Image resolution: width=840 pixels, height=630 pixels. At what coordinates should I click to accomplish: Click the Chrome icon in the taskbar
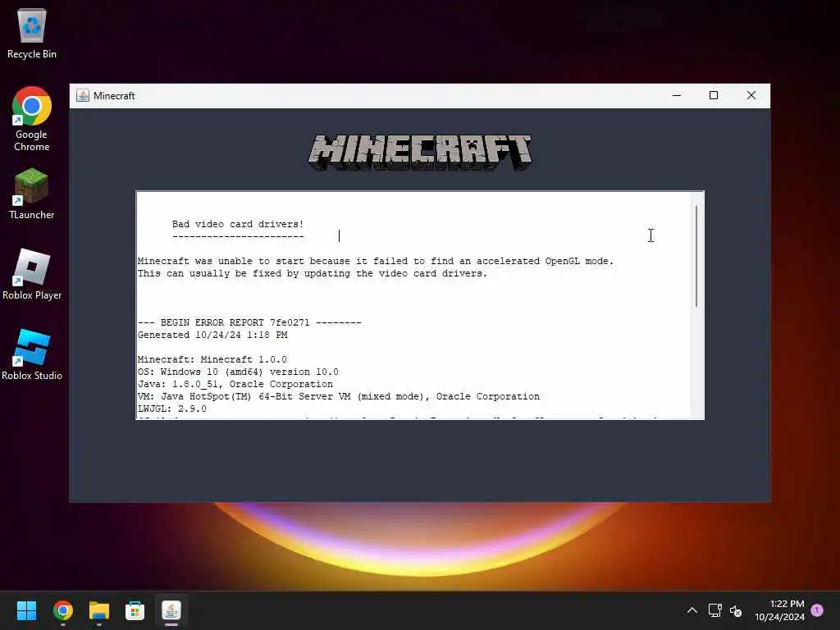coord(63,610)
